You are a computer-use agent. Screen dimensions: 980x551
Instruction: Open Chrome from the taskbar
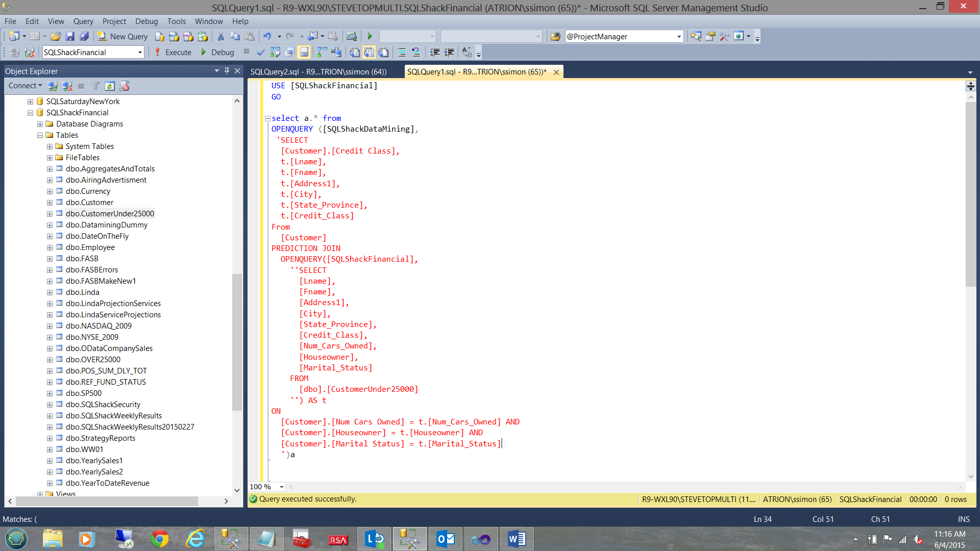click(159, 539)
